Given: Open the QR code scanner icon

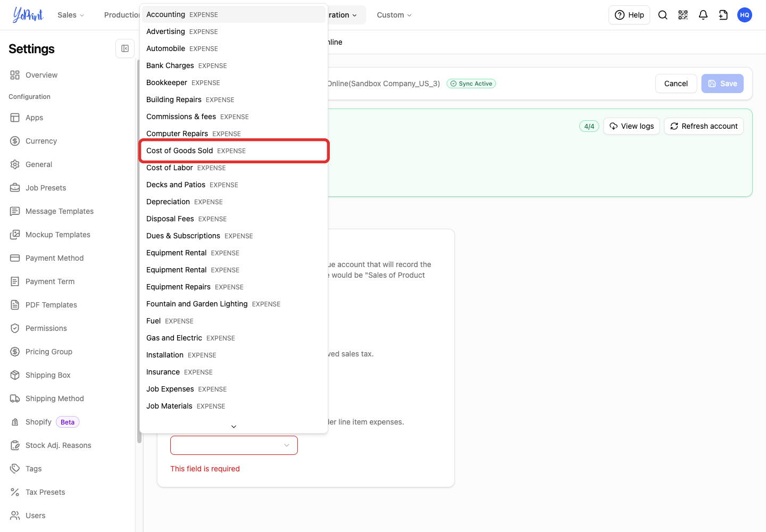Looking at the screenshot, I should [x=683, y=15].
